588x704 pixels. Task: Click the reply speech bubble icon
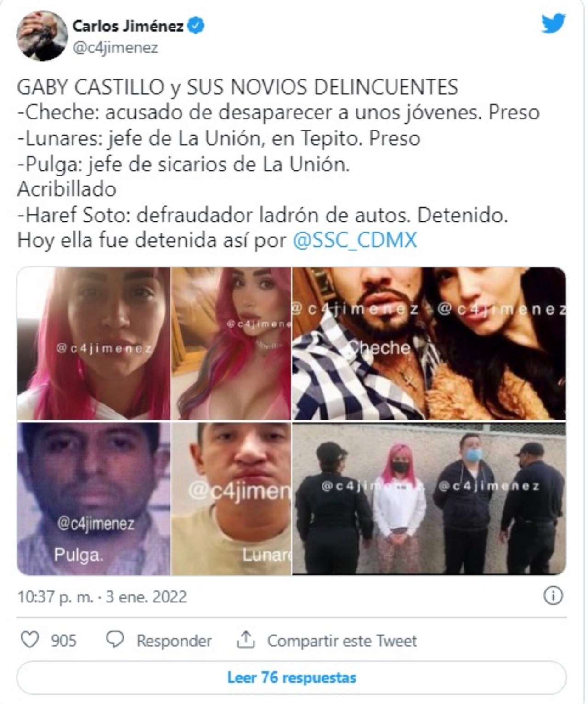(115, 640)
